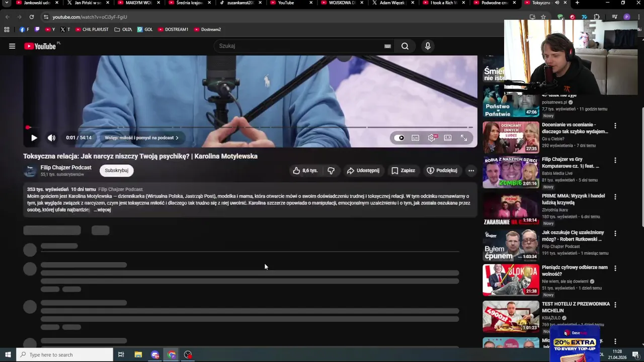Open TEST HOTELU Z PRZEWODNIKA MICHELIN thumbnail
This screenshot has width=644, height=362.
(x=511, y=317)
